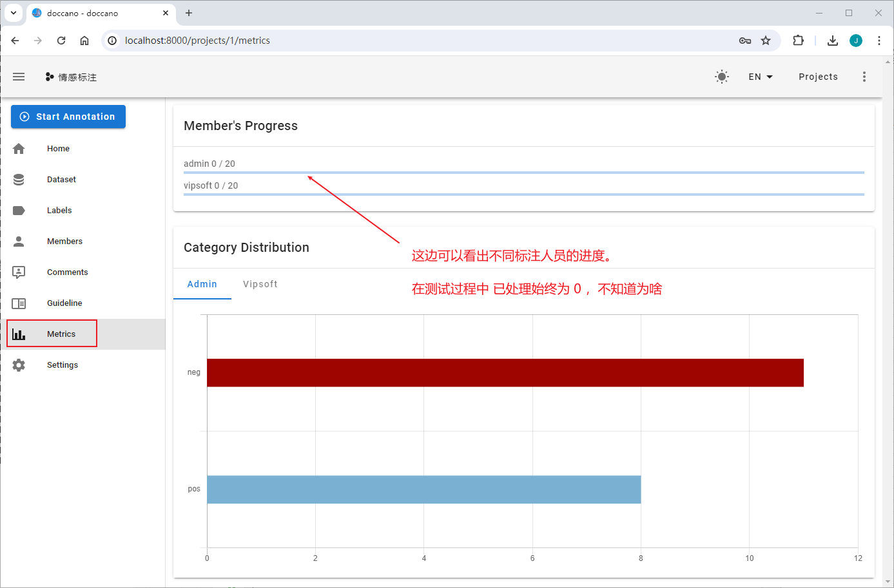This screenshot has width=894, height=588.
Task: Click the Start Annotation button
Action: click(68, 117)
